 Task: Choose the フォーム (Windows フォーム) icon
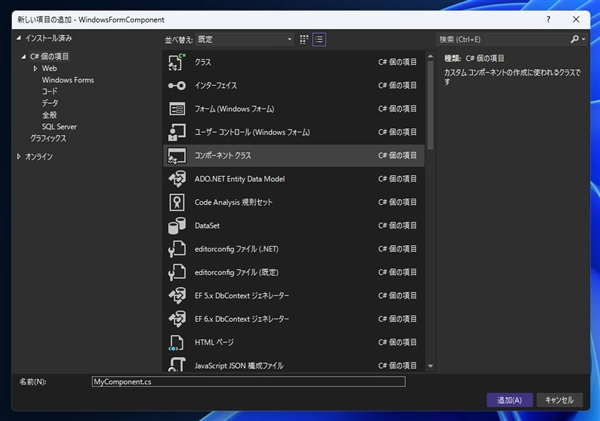click(x=177, y=109)
